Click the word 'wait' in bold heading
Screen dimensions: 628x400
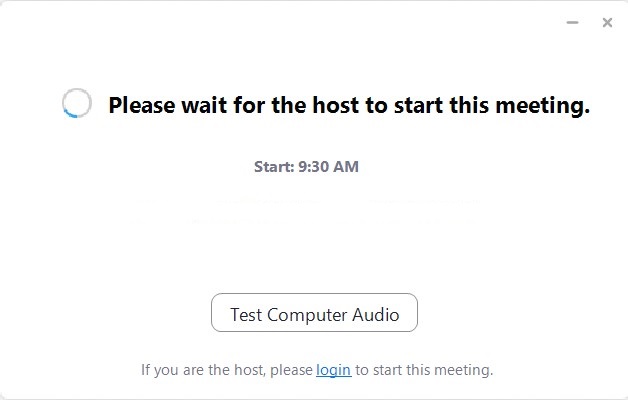204,105
